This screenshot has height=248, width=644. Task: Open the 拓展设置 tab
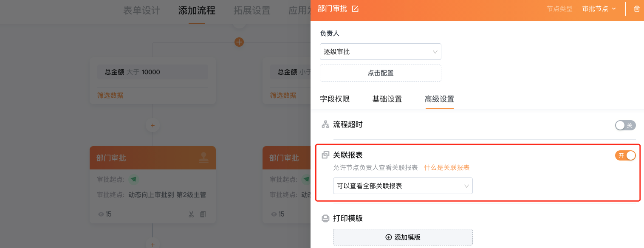(x=252, y=11)
